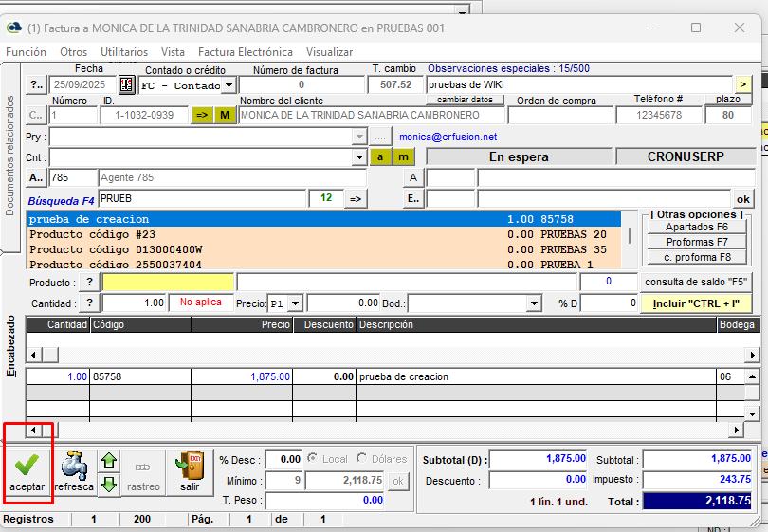The image size is (768, 532).
Task: Click the Apartados F6 button
Action: (696, 227)
